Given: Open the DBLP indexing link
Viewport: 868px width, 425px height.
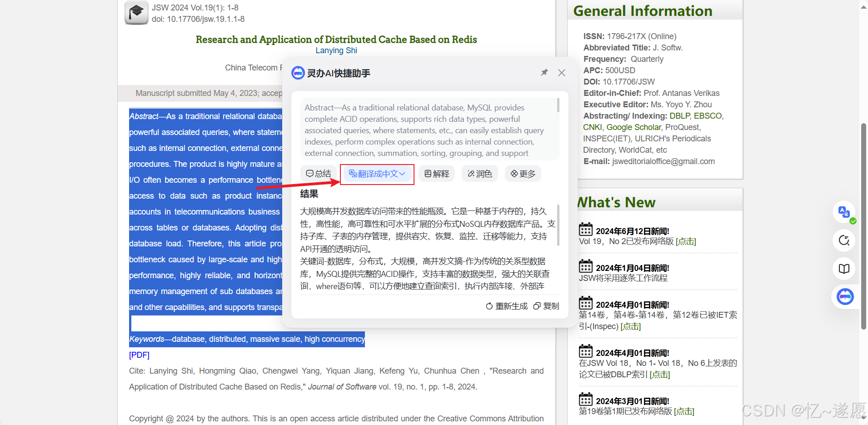Looking at the screenshot, I should point(679,116).
